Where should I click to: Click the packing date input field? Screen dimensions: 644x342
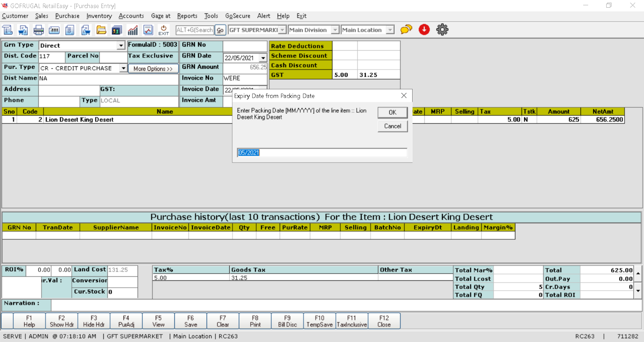(322, 152)
